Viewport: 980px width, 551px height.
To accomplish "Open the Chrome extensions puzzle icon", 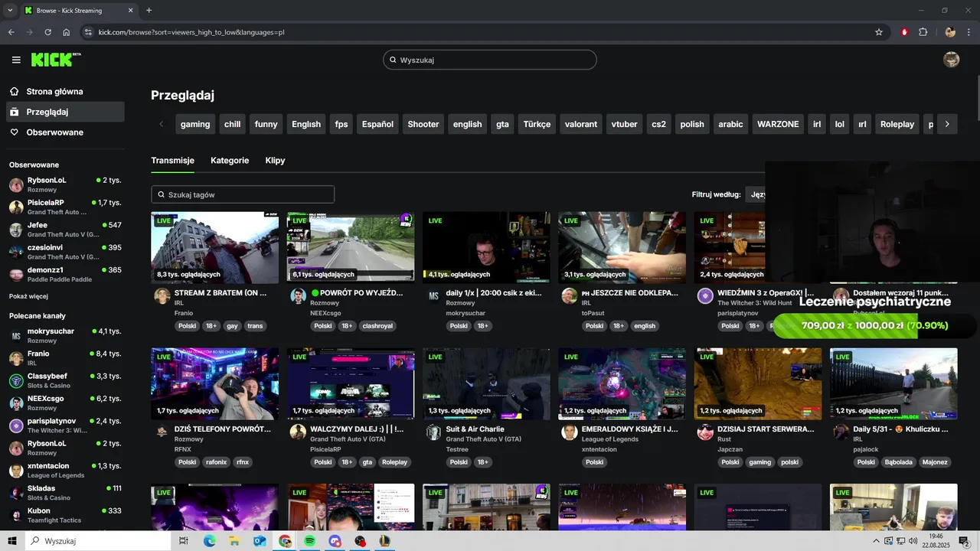I will coord(923,32).
